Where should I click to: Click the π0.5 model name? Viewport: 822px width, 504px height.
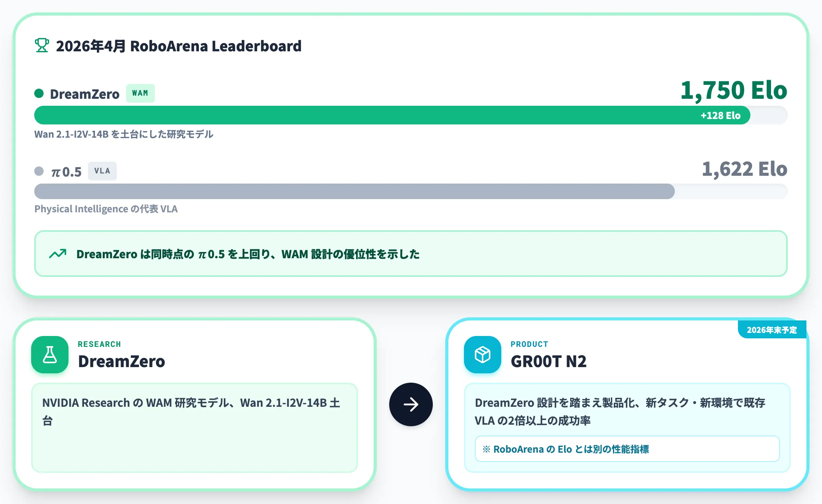click(x=66, y=172)
